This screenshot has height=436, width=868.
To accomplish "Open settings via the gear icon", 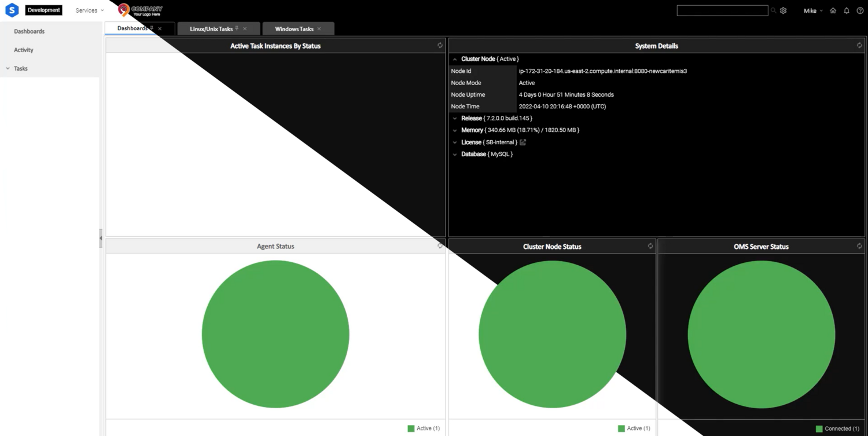I will (x=784, y=10).
